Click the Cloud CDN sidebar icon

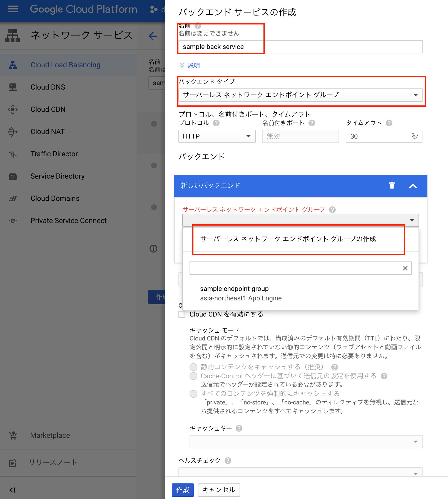pyautogui.click(x=13, y=110)
